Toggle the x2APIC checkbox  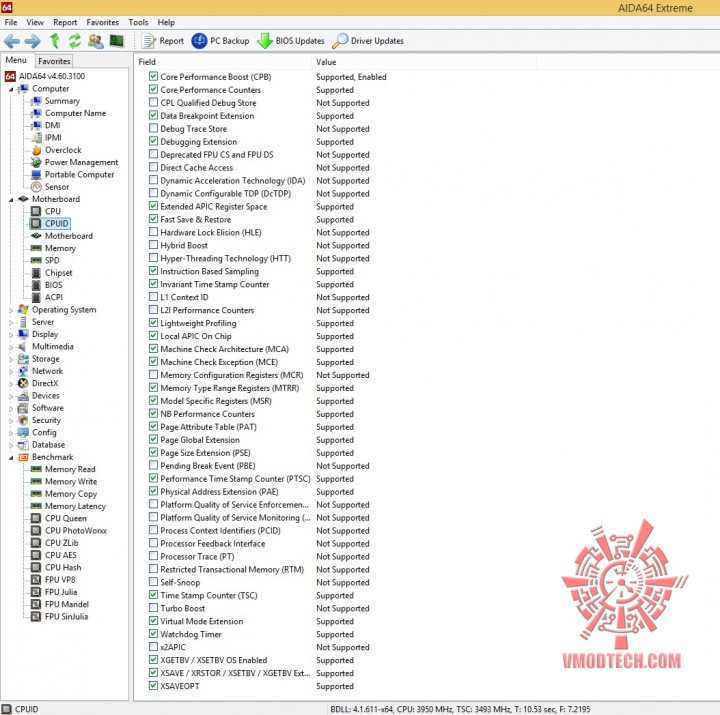click(x=153, y=647)
